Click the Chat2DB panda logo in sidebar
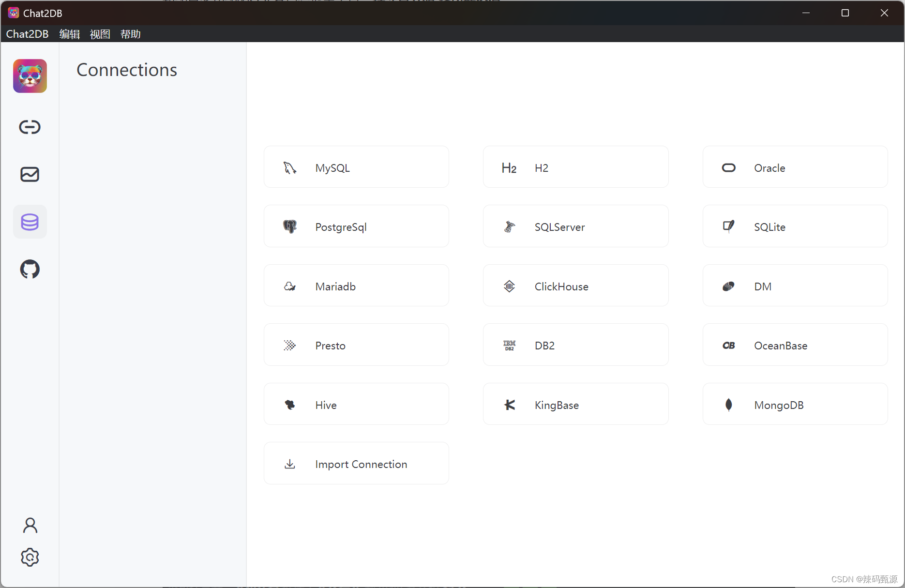Screen dimensions: 905x588 pos(30,76)
